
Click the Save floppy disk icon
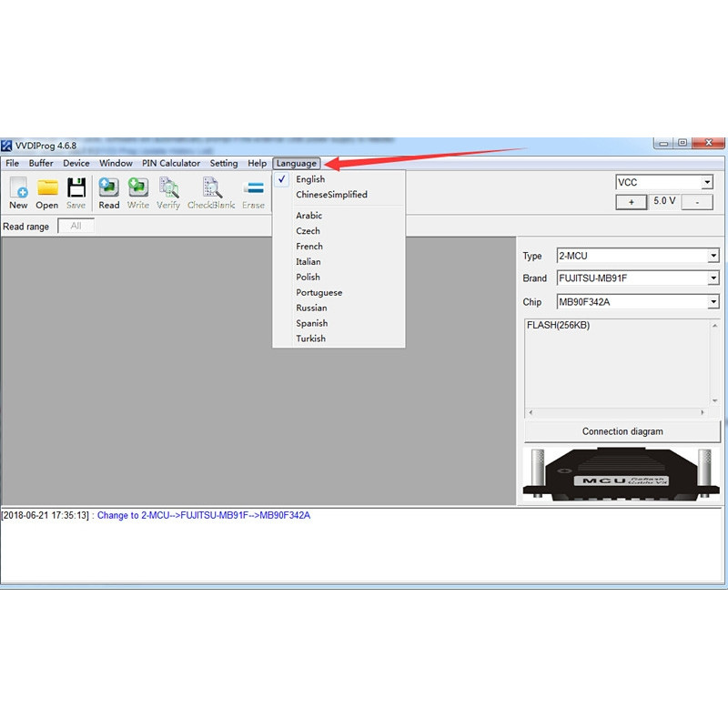76,193
